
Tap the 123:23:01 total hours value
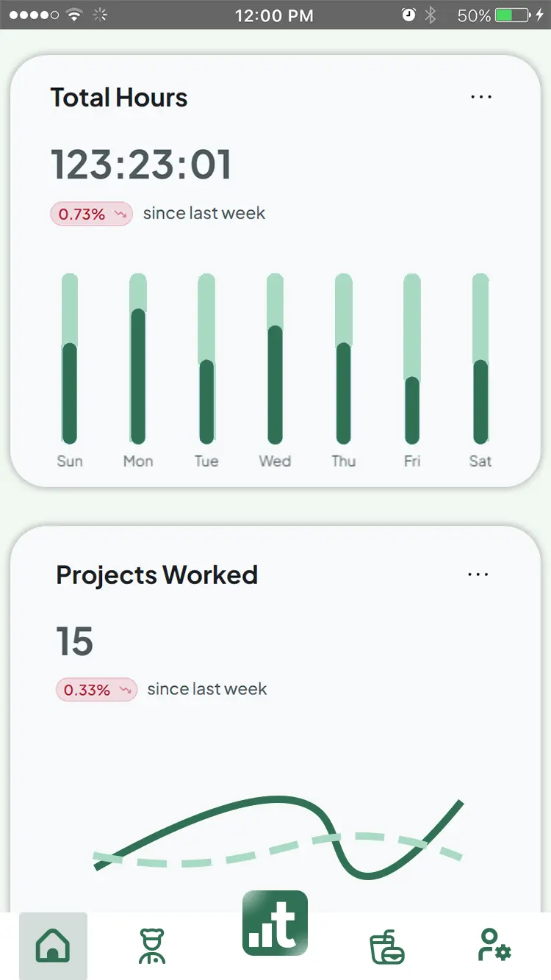[x=141, y=164]
